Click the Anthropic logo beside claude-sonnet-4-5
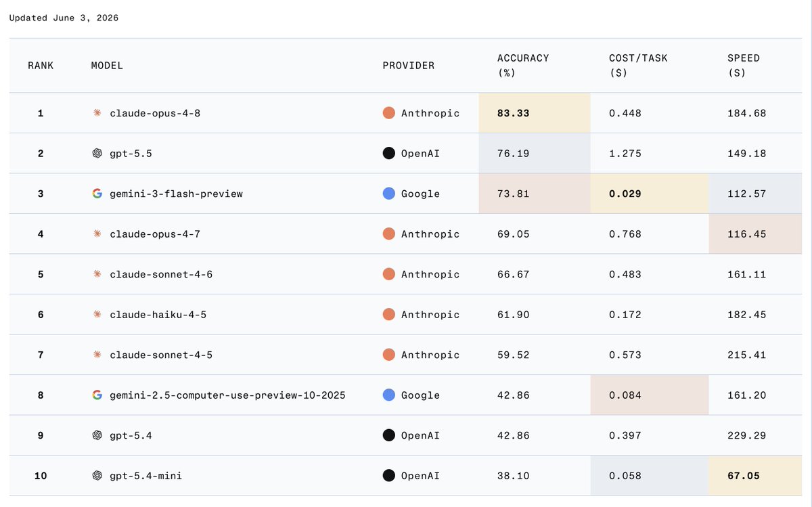812x507 pixels. coord(97,355)
